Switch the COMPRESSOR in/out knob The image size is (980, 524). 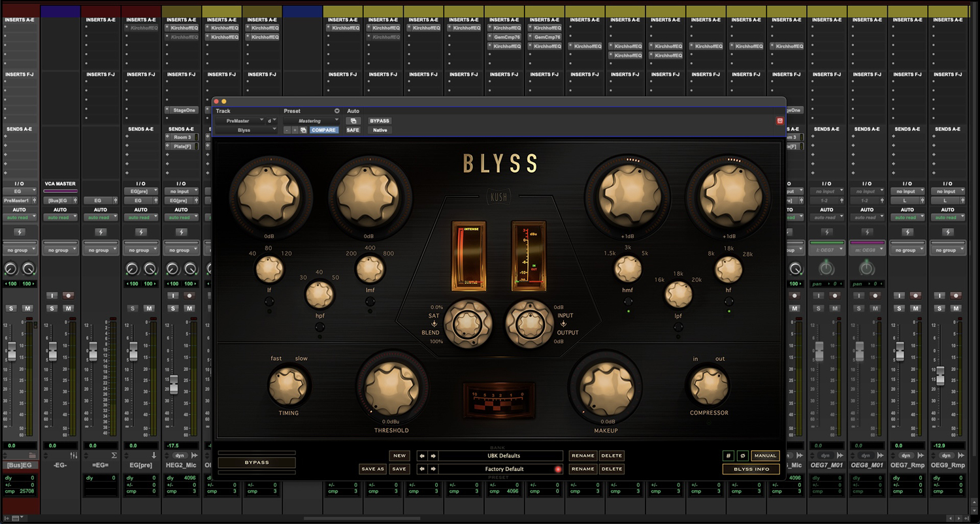709,385
